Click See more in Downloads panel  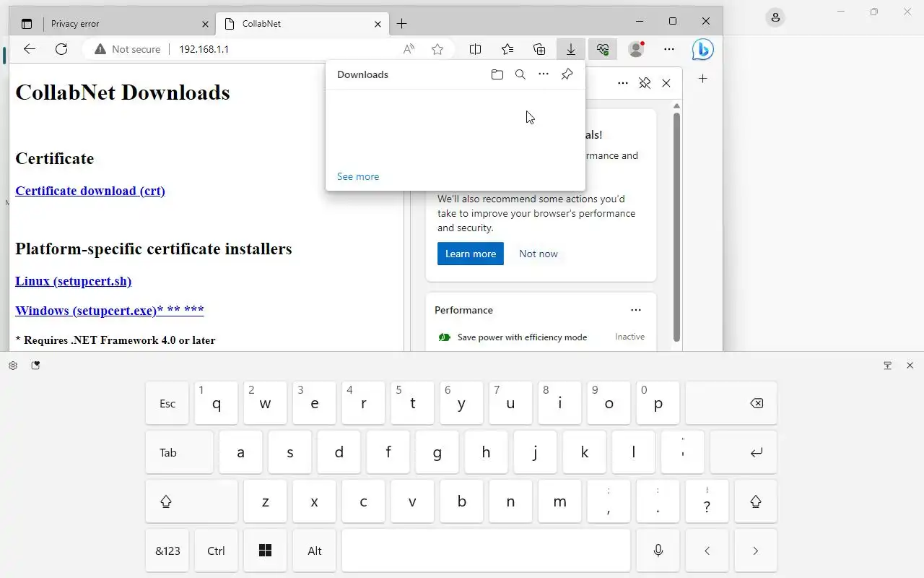(358, 176)
